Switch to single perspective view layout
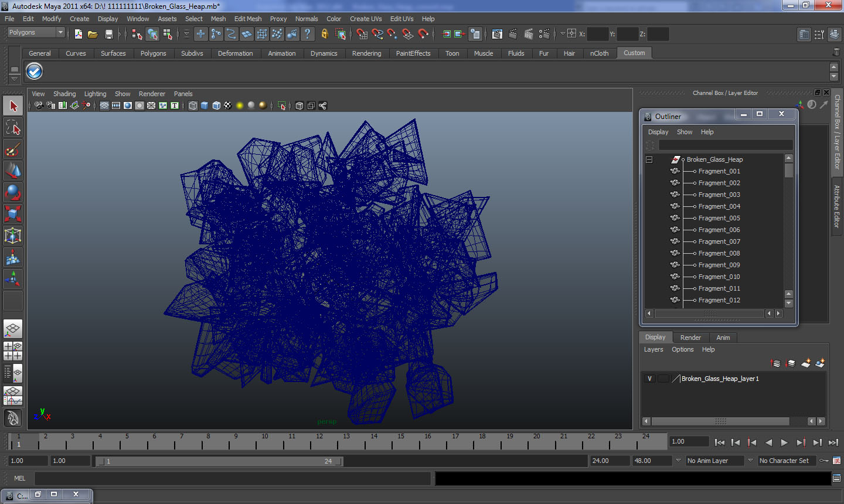 coord(13,329)
